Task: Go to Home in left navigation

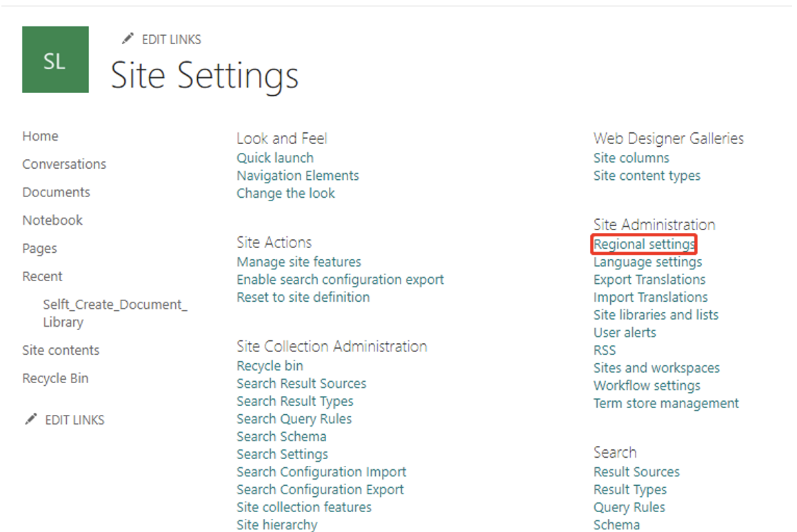Action: point(40,136)
